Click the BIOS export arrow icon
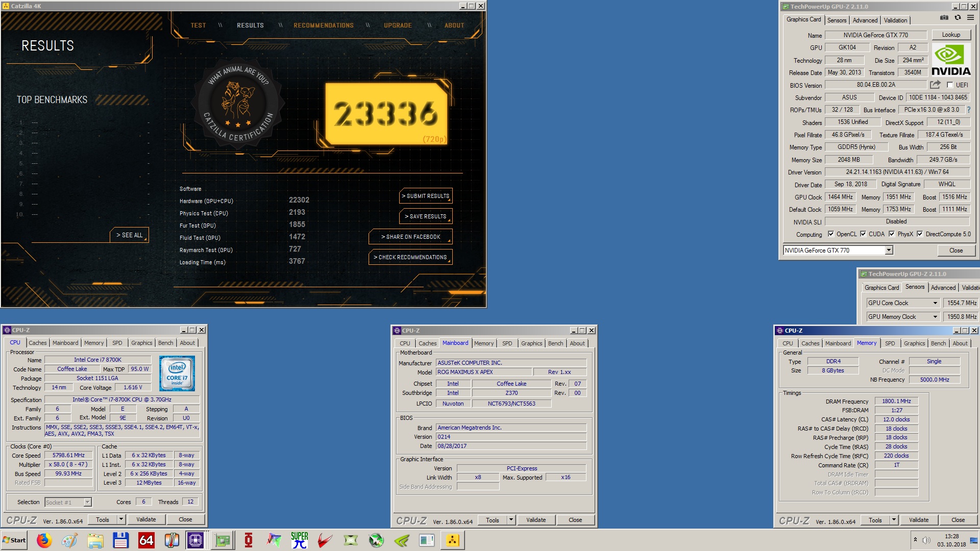 pyautogui.click(x=935, y=85)
